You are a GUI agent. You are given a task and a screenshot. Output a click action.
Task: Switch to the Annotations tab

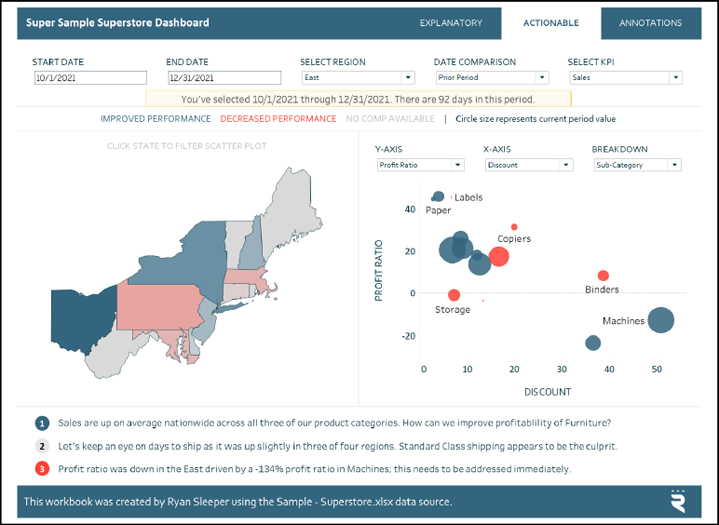coord(651,23)
